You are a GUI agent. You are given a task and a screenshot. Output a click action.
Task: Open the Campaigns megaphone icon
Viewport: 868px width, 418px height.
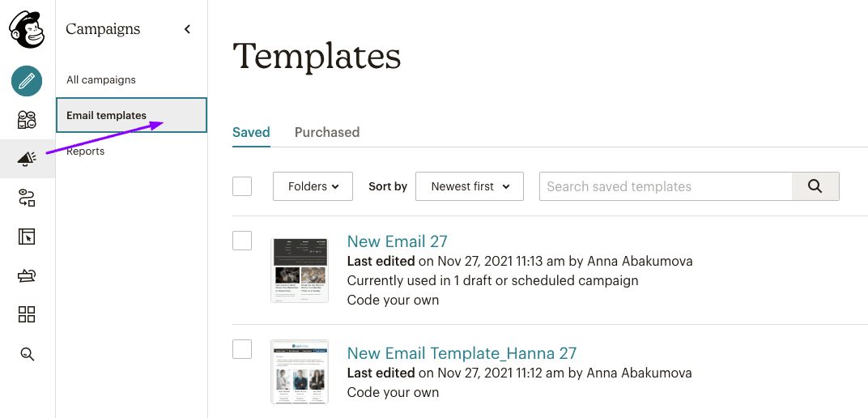tap(27, 160)
